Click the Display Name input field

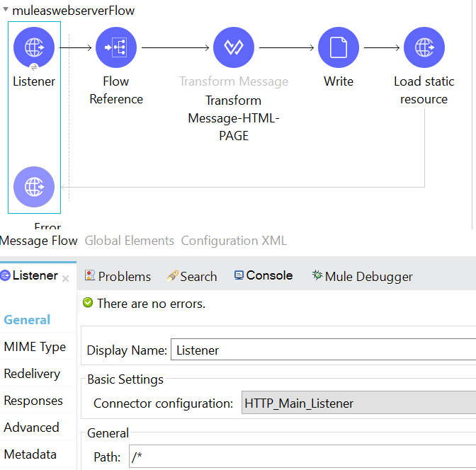tap(322, 350)
